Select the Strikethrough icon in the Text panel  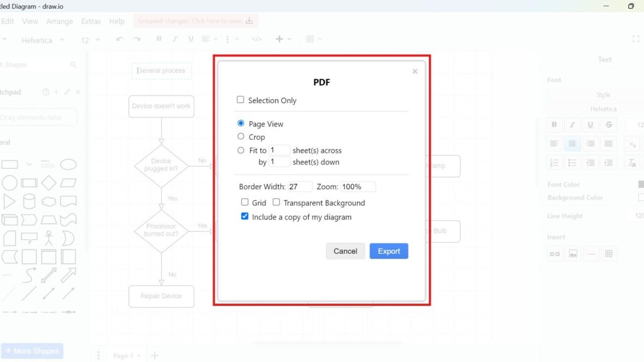pyautogui.click(x=609, y=124)
